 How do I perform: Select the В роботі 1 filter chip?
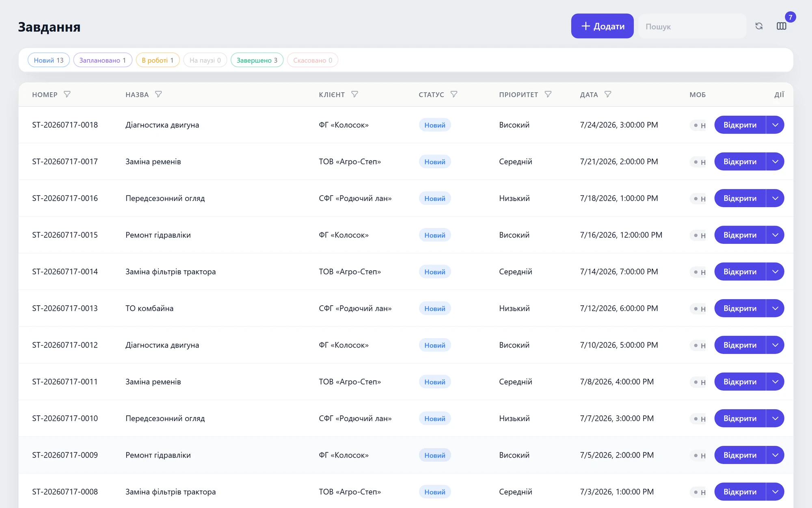pos(158,60)
